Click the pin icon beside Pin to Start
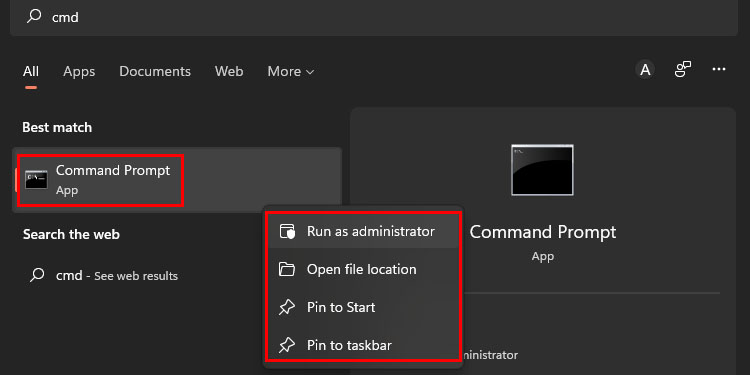Image resolution: width=750 pixels, height=375 pixels. coord(287,307)
